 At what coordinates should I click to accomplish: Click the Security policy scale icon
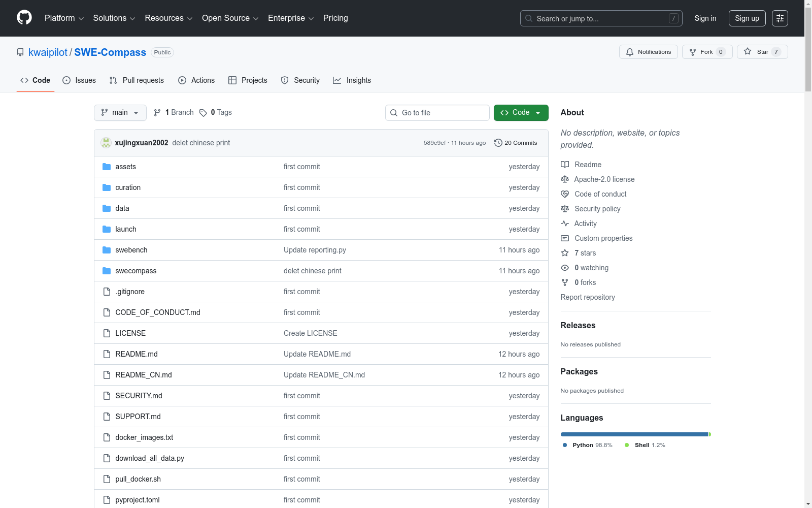(x=565, y=209)
